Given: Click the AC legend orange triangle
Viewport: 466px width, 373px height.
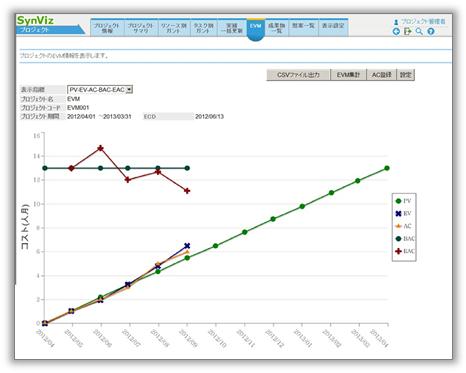Looking at the screenshot, I should (x=398, y=226).
